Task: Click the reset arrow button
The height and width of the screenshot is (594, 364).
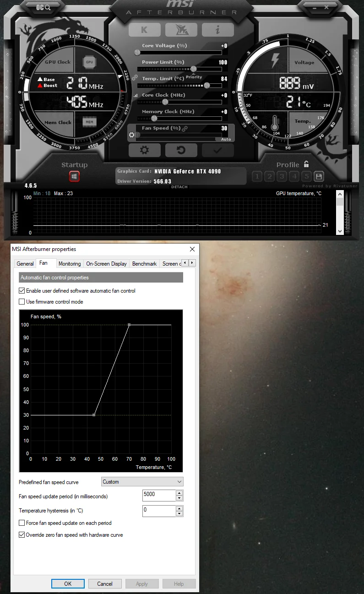Action: tap(181, 150)
